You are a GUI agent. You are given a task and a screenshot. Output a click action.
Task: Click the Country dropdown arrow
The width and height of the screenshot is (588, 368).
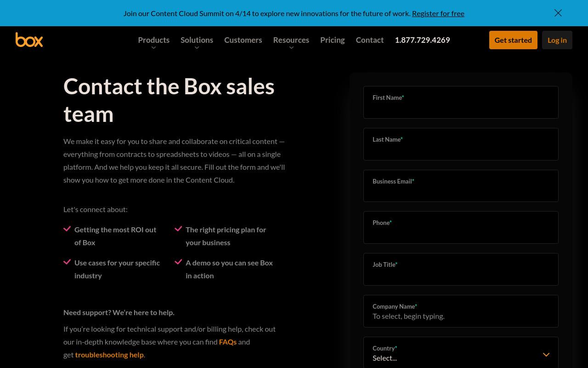546,355
